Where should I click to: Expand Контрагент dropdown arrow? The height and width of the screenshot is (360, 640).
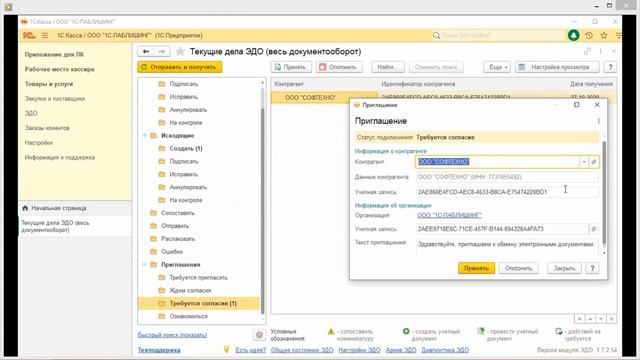click(584, 162)
